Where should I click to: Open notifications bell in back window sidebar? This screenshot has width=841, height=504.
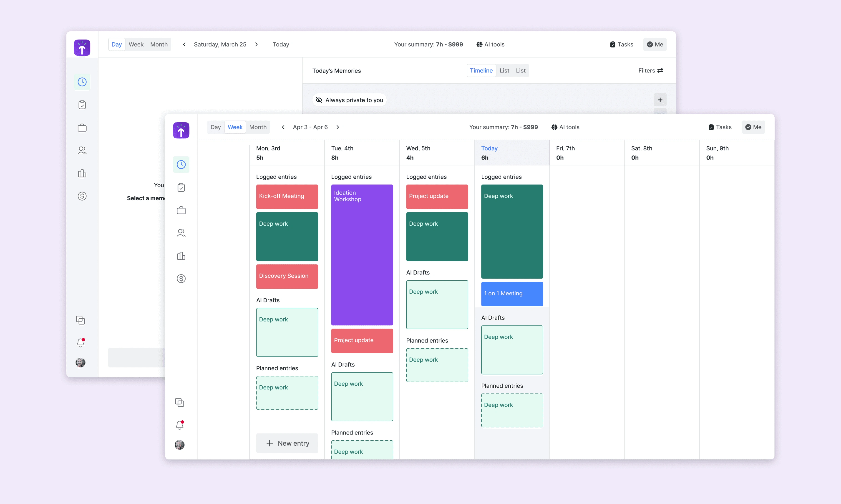coord(81,343)
